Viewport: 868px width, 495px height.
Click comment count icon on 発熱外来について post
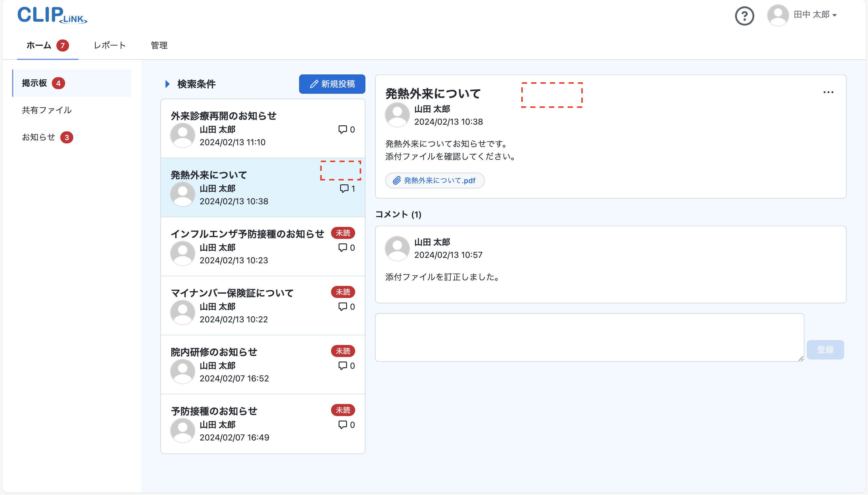point(344,189)
